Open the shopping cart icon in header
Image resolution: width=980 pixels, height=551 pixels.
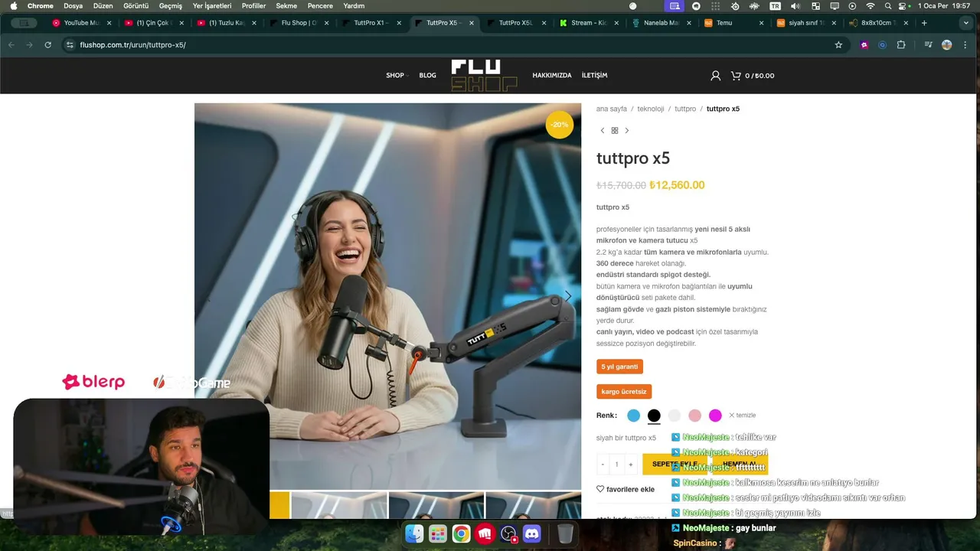736,76
